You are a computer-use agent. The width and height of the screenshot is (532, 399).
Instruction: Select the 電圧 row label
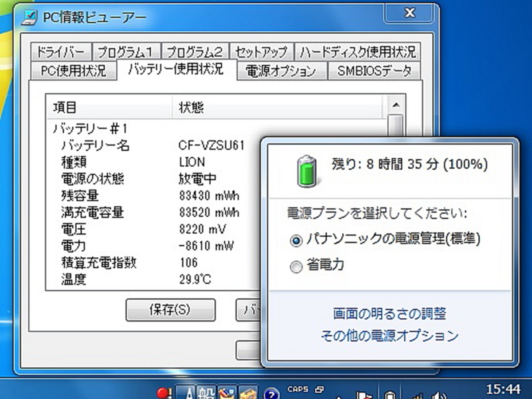(x=73, y=229)
